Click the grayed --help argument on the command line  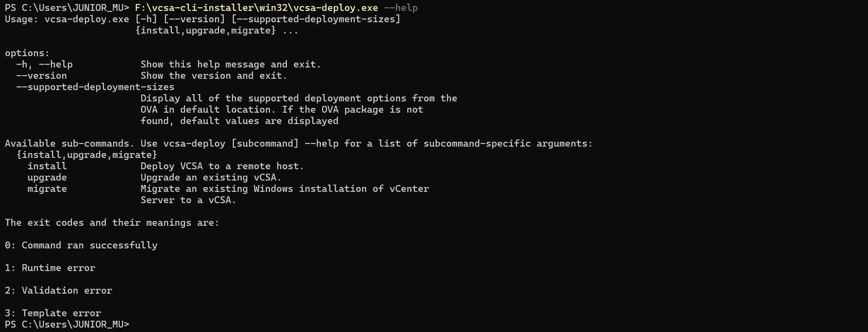400,8
